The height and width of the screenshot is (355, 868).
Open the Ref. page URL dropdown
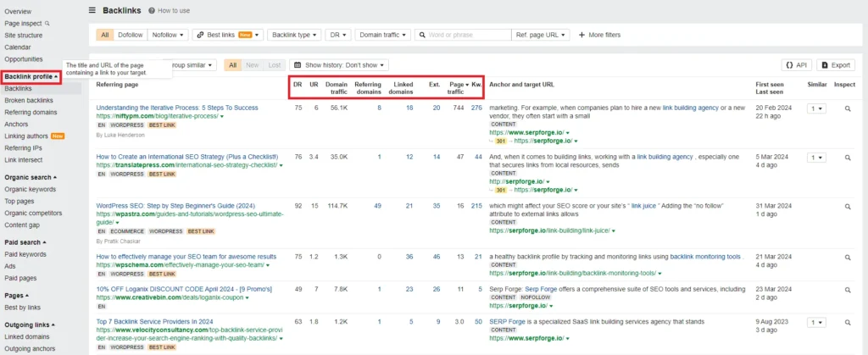coord(541,35)
